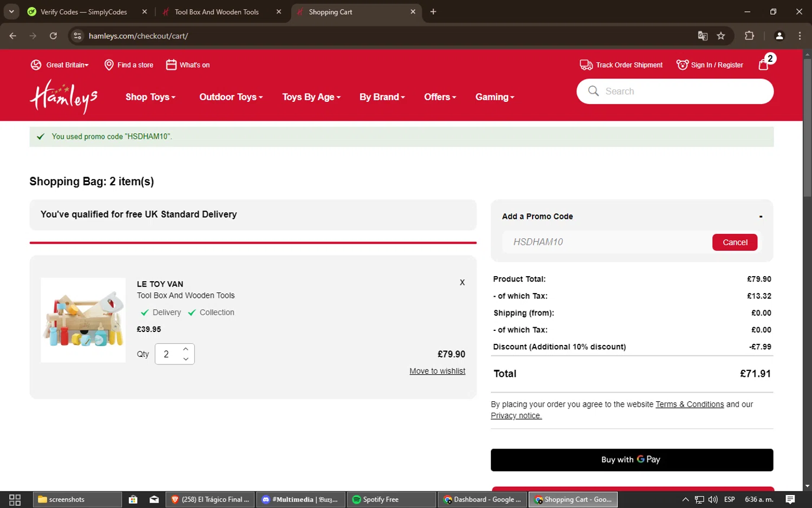This screenshot has width=812, height=508.
Task: Open the Chrome three-dot menu
Action: click(x=800, y=36)
